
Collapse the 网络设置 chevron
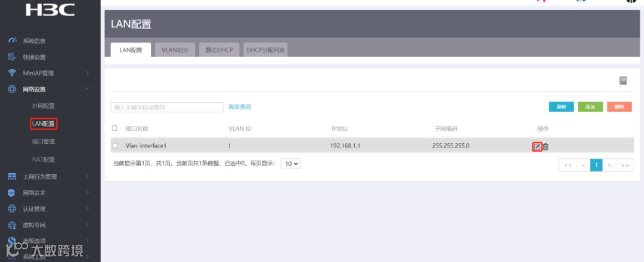[87, 89]
